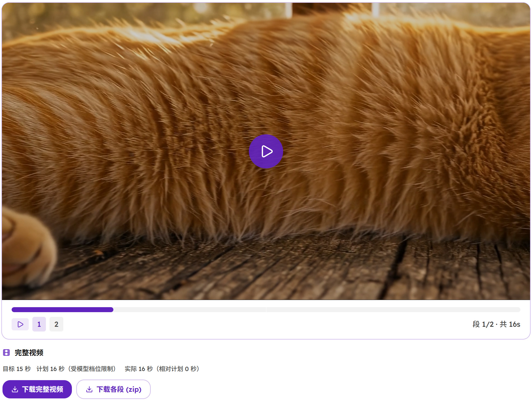Select segment 2 button
Screen dimensions: 532x402
click(x=56, y=324)
